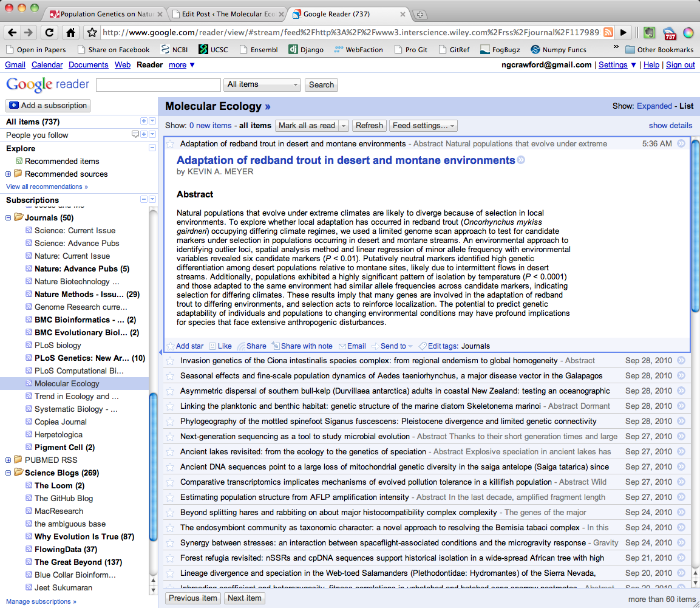Click the Recommended items feed icon
The width and height of the screenshot is (700, 608).
coord(19,161)
